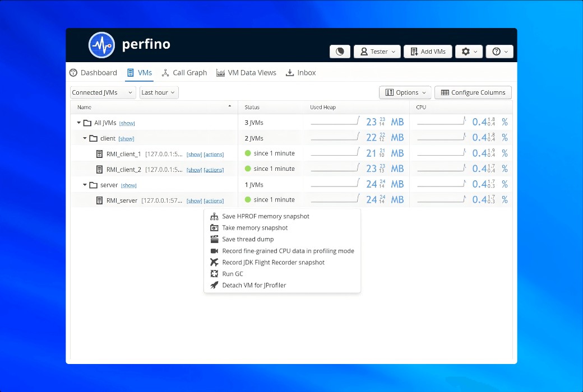Choose Record JDK Flight Recorder snapshot
Image resolution: width=583 pixels, height=392 pixels.
pos(282,262)
